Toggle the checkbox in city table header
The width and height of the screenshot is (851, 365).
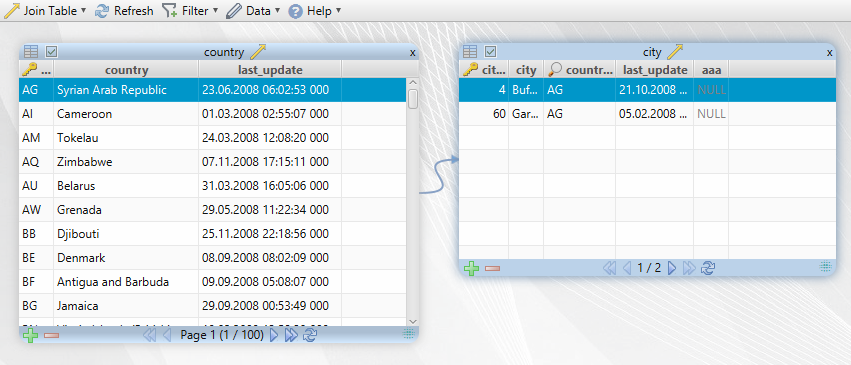[491, 52]
